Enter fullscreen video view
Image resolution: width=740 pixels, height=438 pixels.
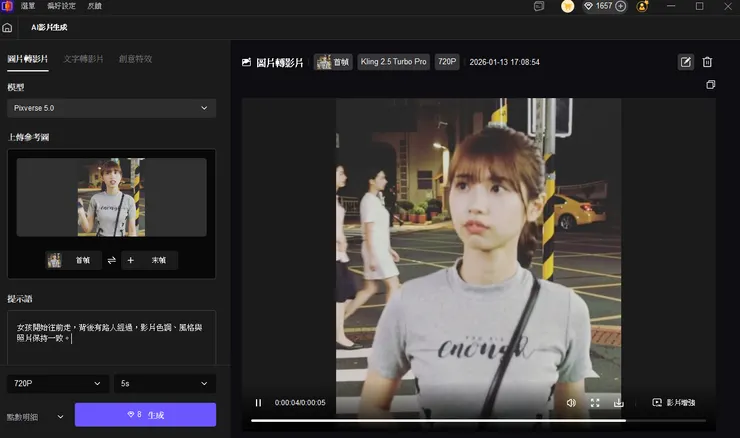pyautogui.click(x=595, y=403)
